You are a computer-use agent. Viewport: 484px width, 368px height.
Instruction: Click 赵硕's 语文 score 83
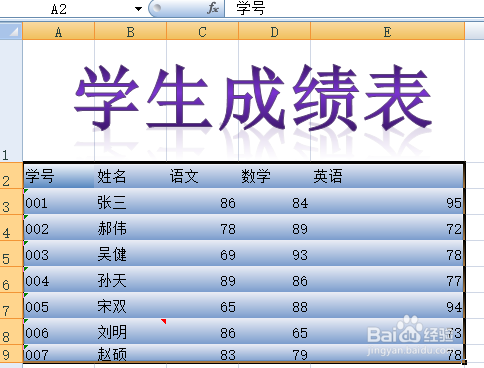click(x=203, y=354)
